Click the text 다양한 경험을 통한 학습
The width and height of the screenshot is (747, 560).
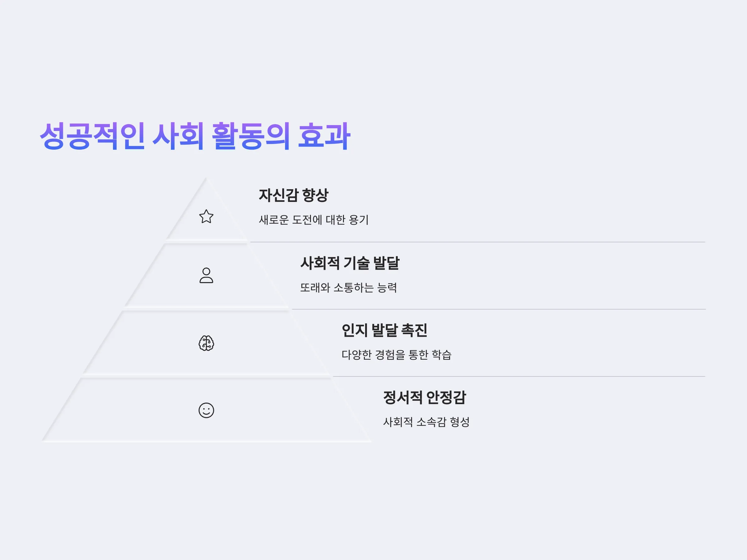tap(397, 355)
